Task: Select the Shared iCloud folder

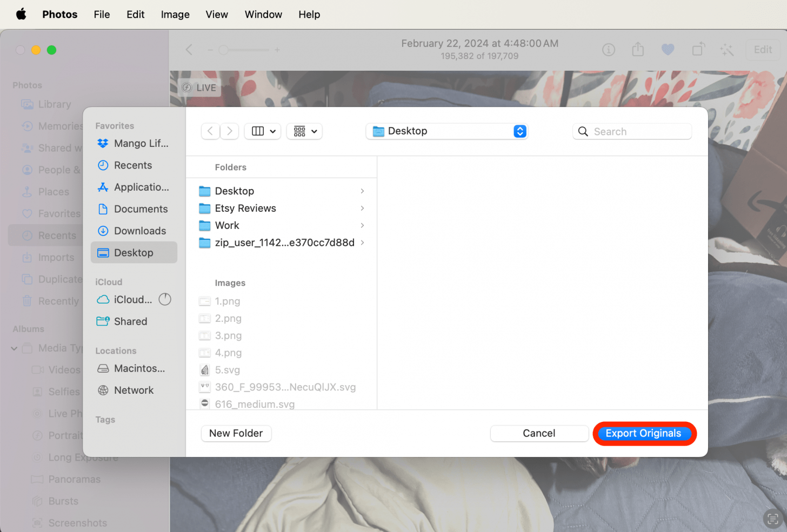Action: (134, 321)
